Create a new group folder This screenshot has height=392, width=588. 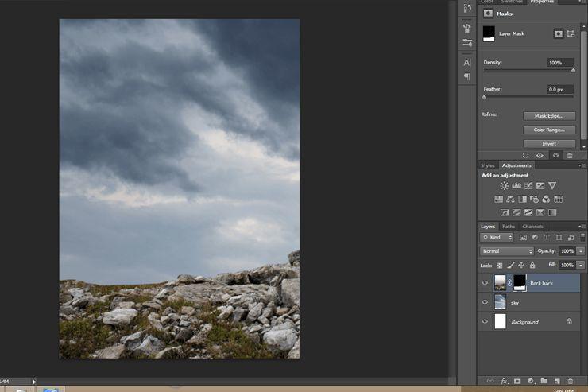pos(544,382)
